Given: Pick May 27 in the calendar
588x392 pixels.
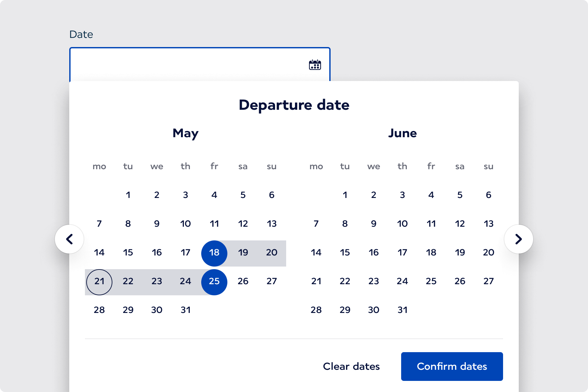Looking at the screenshot, I should [272, 281].
